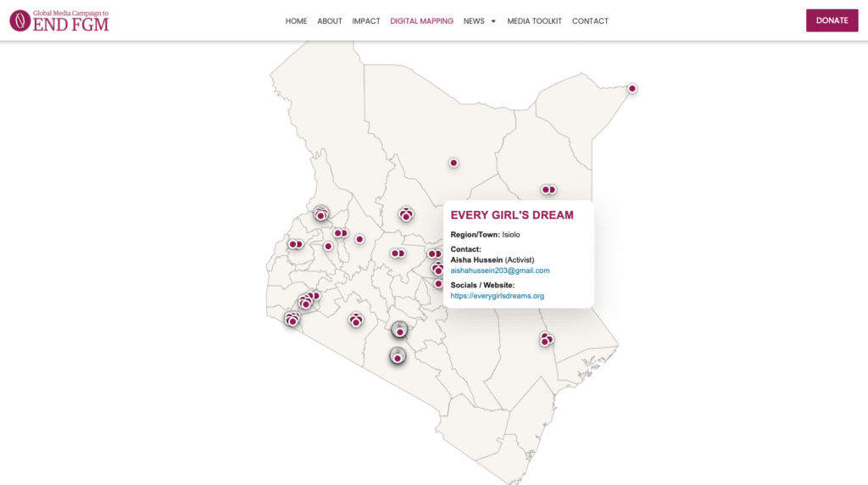Open the MEDIA TOOLKIT page
Viewport: 868px width, 485px height.
(534, 21)
